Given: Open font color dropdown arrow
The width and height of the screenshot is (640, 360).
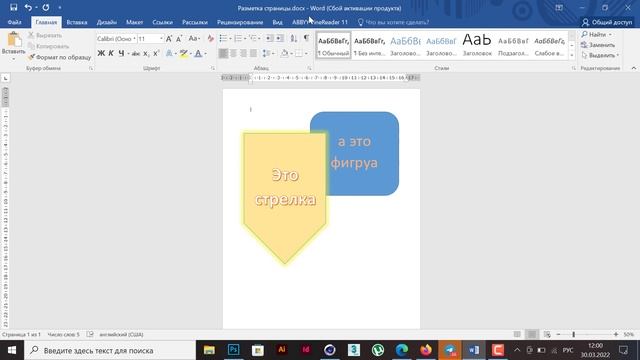Looking at the screenshot, I should click(x=205, y=53).
